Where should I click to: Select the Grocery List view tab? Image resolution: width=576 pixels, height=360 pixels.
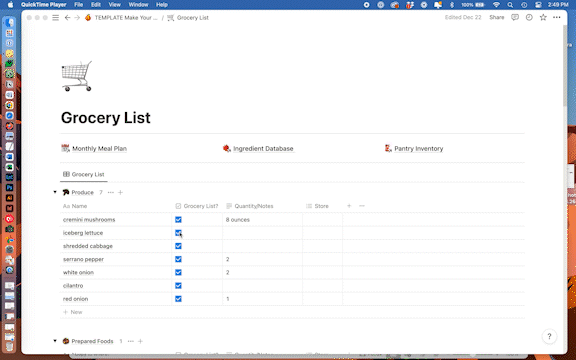tap(84, 174)
